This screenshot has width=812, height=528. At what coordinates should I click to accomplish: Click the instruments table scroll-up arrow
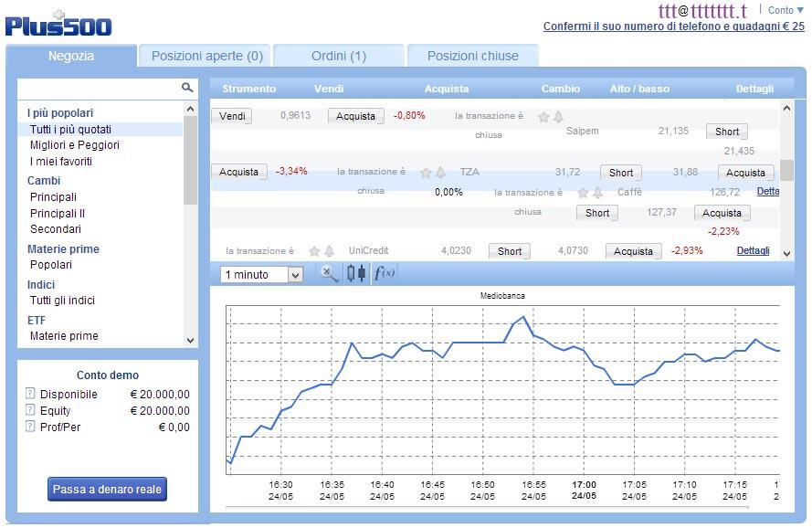coord(786,109)
